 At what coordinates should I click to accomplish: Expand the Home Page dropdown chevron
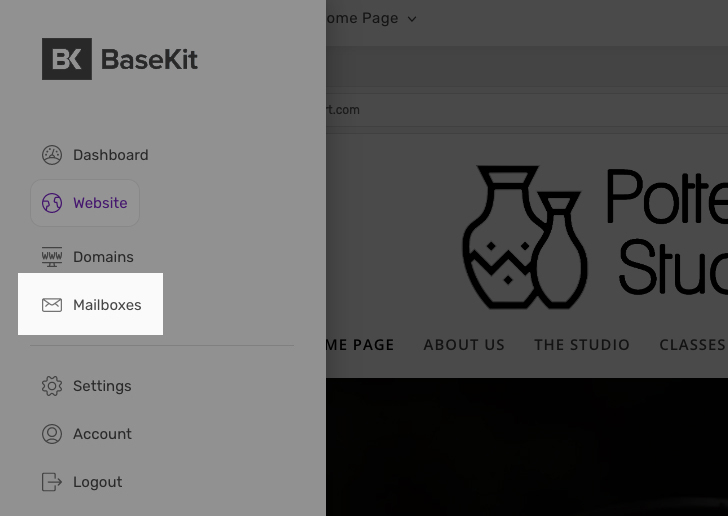pyautogui.click(x=412, y=19)
